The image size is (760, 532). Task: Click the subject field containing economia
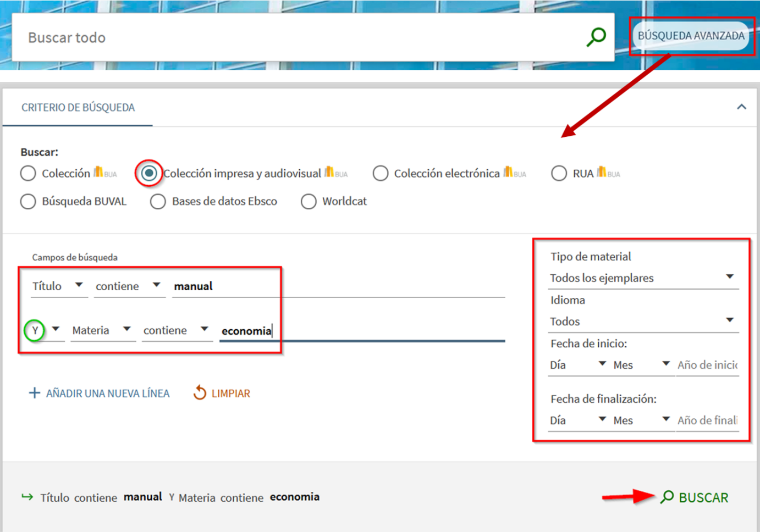tap(362, 330)
